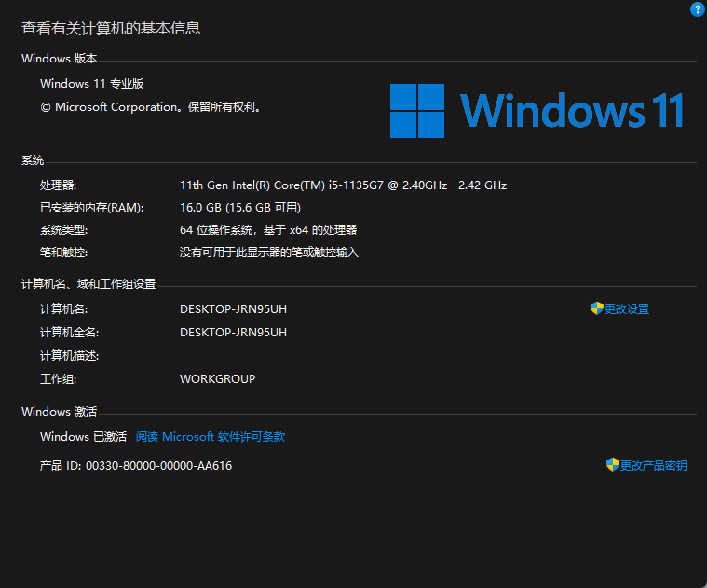Click the large Windows 11 wordmark text
707x588 pixels.
coord(572,111)
